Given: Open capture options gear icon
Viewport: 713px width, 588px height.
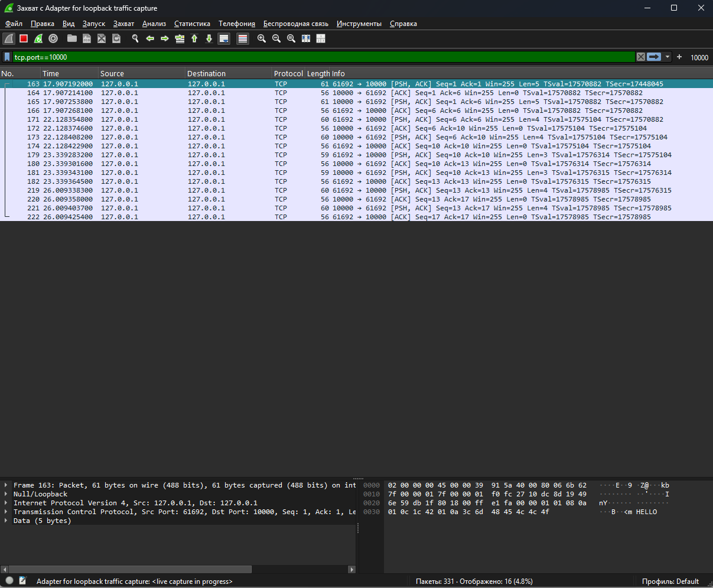Looking at the screenshot, I should (x=53, y=38).
